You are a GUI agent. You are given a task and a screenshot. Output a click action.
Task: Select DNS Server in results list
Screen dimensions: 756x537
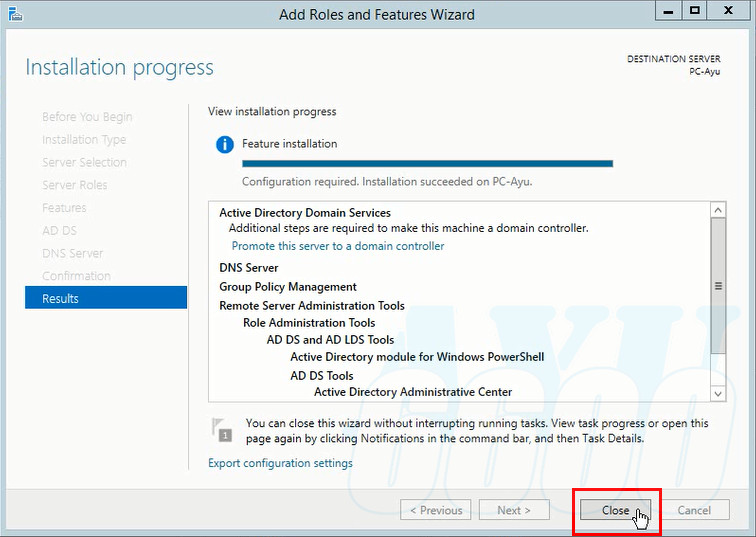pos(248,268)
